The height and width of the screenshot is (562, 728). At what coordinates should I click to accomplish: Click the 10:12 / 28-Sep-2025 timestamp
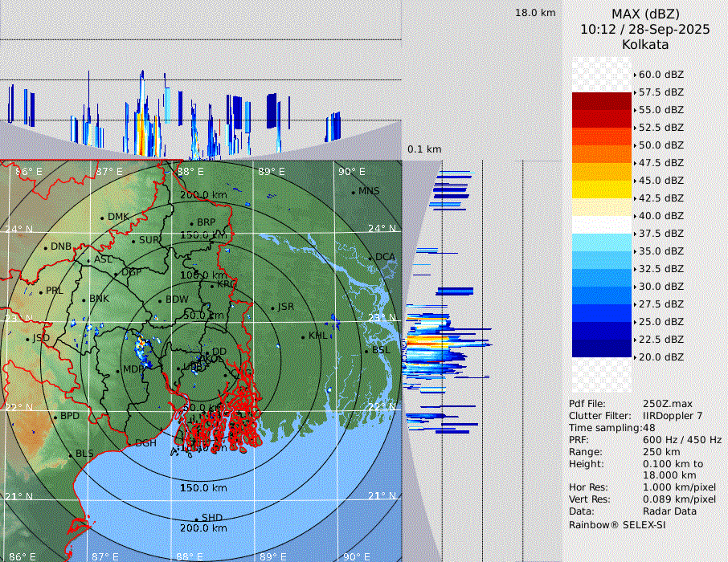click(645, 29)
